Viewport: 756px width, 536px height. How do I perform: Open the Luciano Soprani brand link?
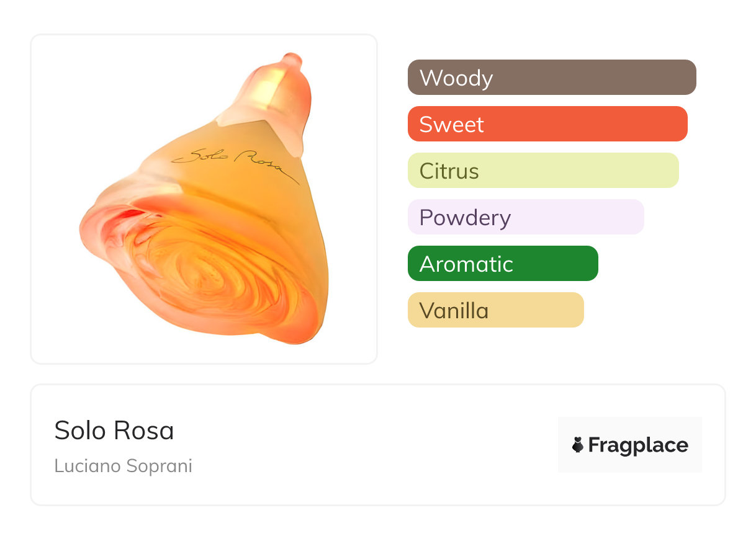[x=123, y=466]
